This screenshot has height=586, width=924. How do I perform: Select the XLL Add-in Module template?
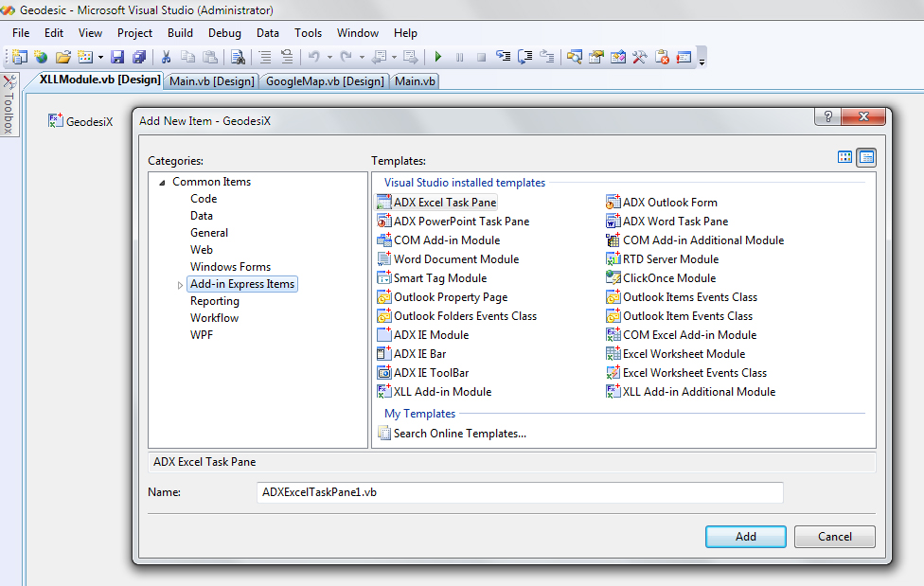(x=435, y=391)
